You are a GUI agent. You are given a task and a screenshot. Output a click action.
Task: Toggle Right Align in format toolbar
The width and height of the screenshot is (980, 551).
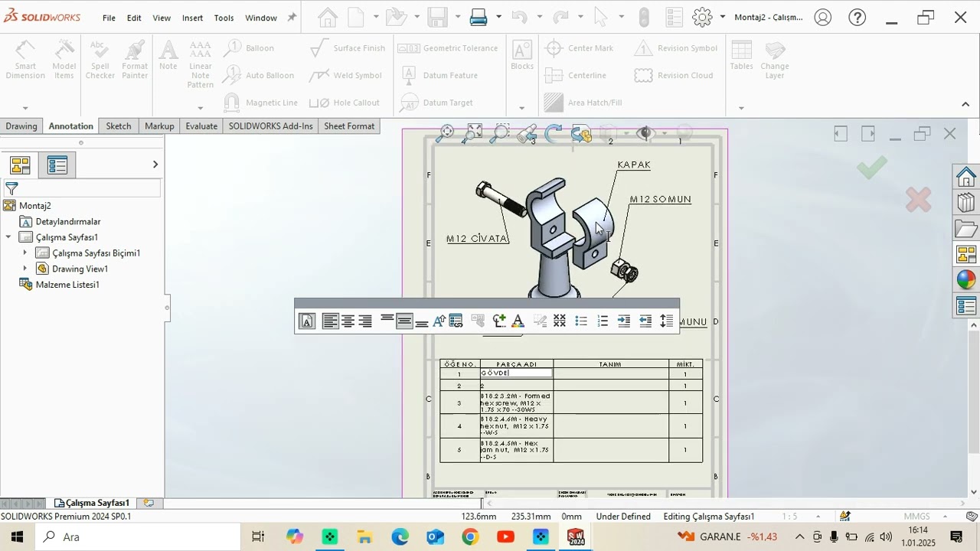pyautogui.click(x=365, y=321)
